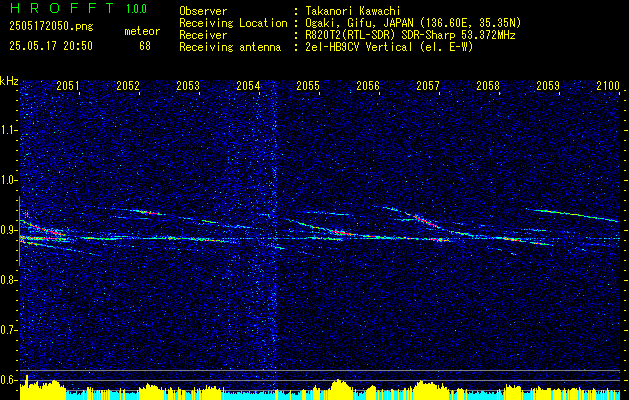The width and height of the screenshot is (629, 400).
Task: Click the 2100 time axis marker
Action: 608,85
